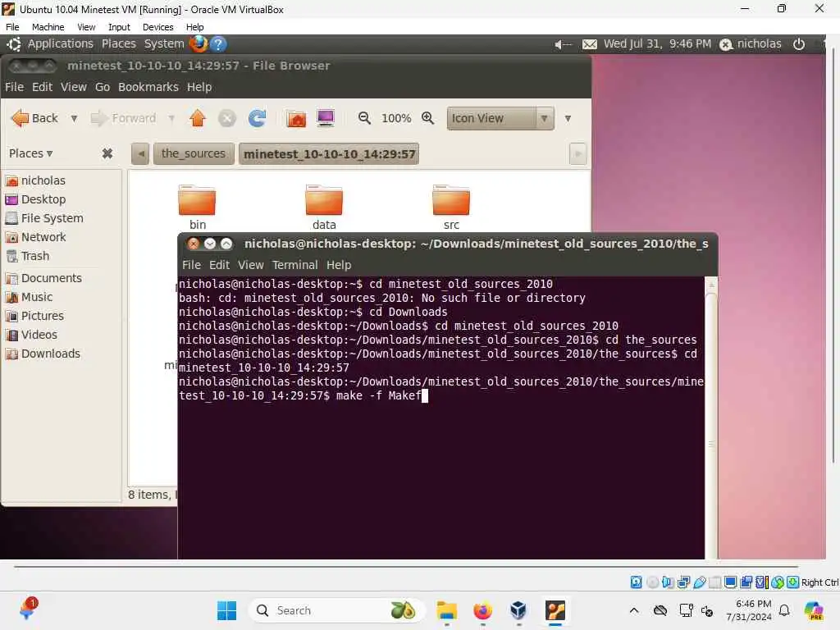Select minetest_10-10-10_14:29:57 path button

pos(329,154)
